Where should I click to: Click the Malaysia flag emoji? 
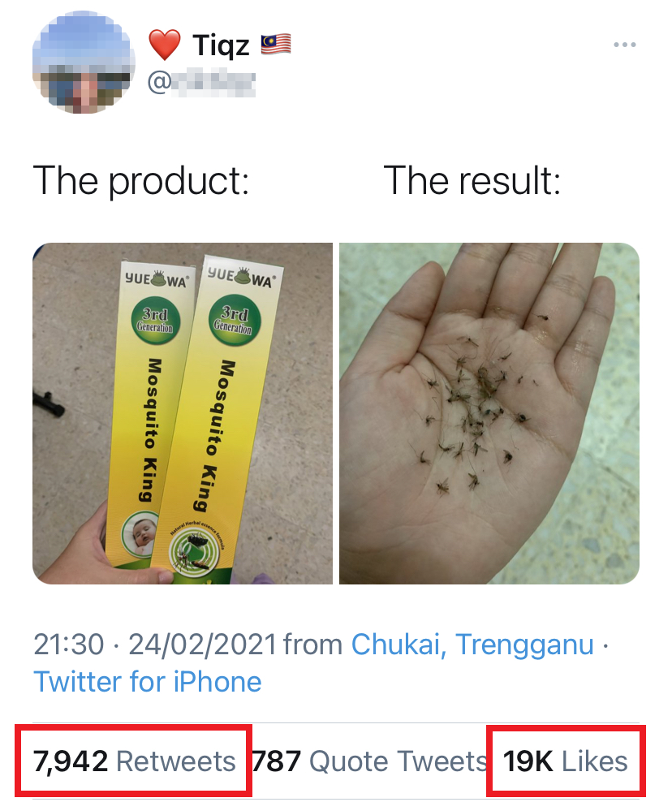276,45
